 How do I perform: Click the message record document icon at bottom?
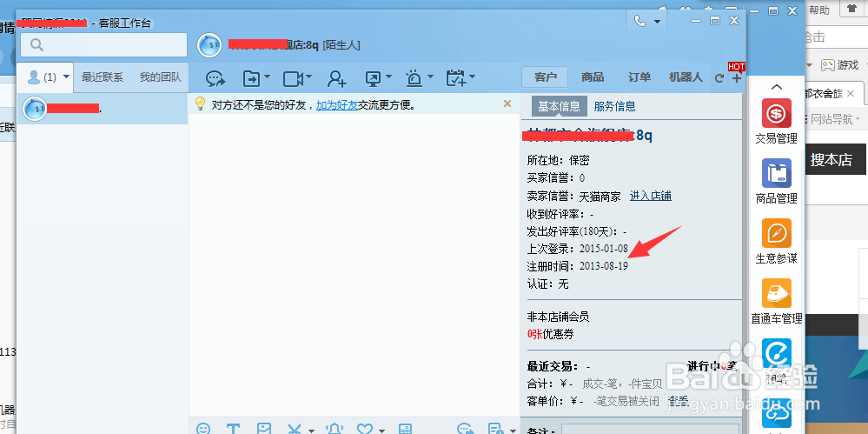click(x=495, y=429)
